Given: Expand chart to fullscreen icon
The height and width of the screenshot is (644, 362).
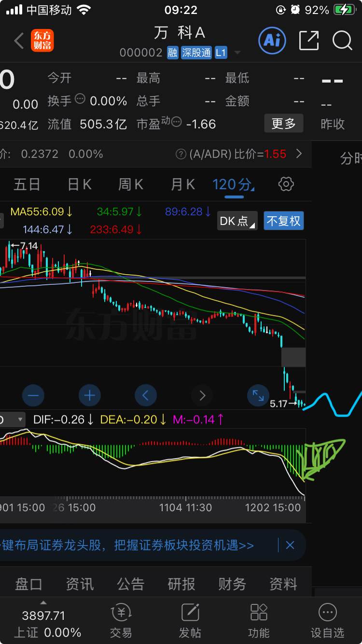Looking at the screenshot, I should (x=258, y=396).
